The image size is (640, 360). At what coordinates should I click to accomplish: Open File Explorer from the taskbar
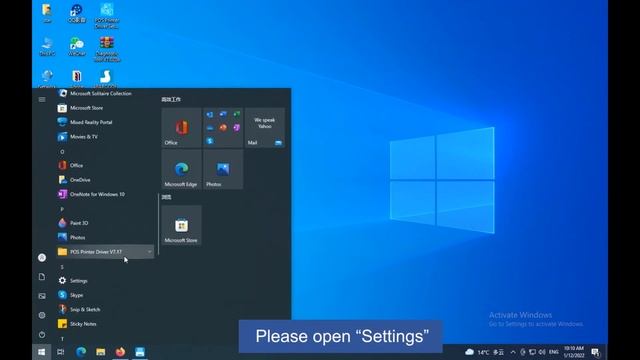[x=100, y=352]
